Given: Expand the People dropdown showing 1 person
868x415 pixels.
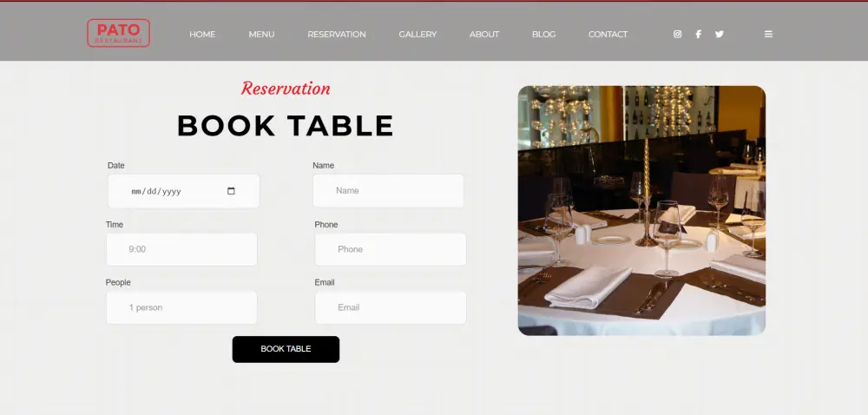Looking at the screenshot, I should pos(181,307).
